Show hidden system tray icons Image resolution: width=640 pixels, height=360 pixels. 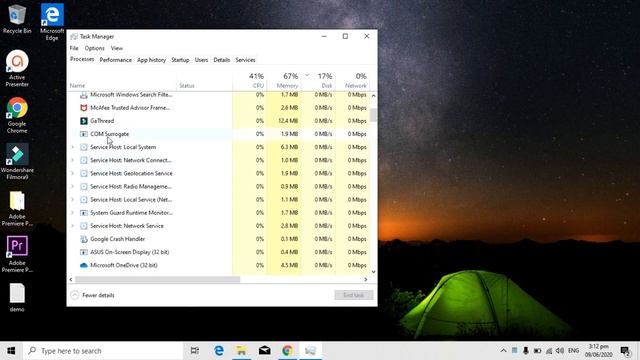(x=503, y=351)
